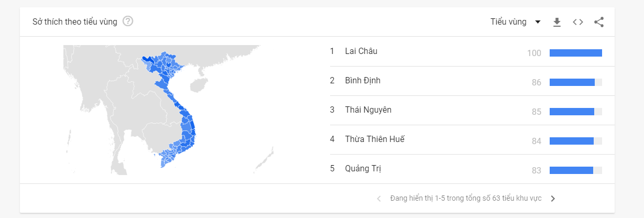Open the Tiểu vùng dropdown
Screen dimensions: 644x218
coord(516,22)
